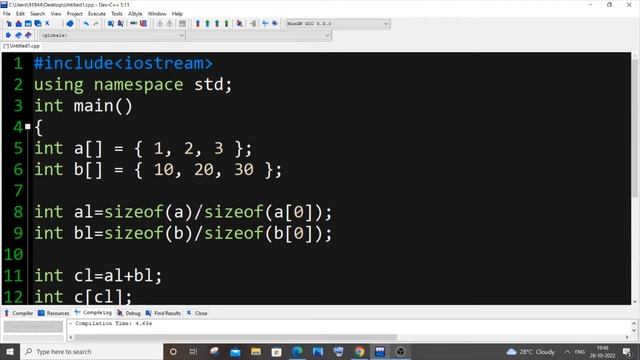Click the compile log horizontal scrollbar

[236, 337]
